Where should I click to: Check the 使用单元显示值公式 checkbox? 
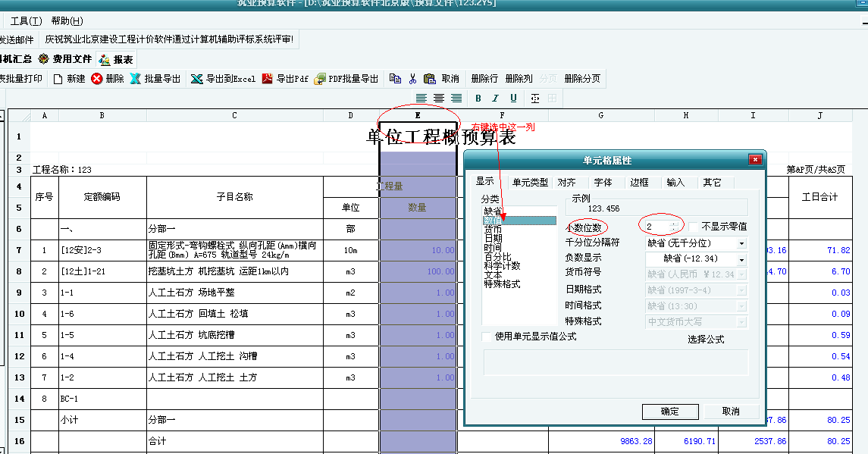487,337
